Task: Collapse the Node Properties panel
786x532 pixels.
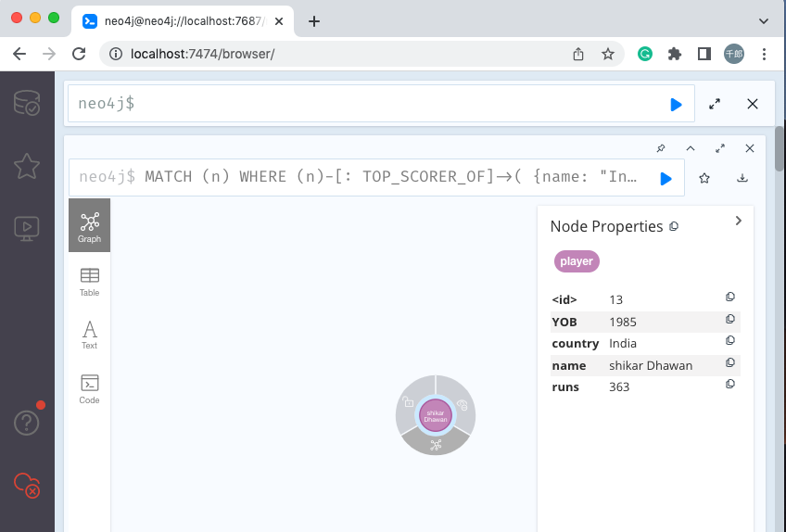Action: [x=739, y=221]
